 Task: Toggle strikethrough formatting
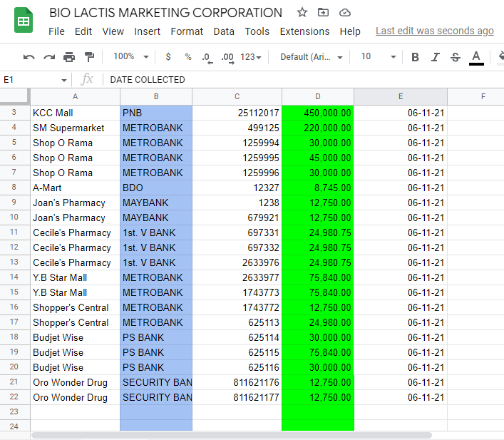[x=456, y=57]
